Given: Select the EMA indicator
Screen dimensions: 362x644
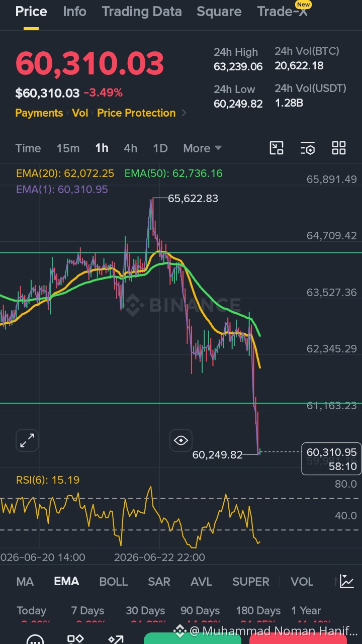Looking at the screenshot, I should coord(66,582).
